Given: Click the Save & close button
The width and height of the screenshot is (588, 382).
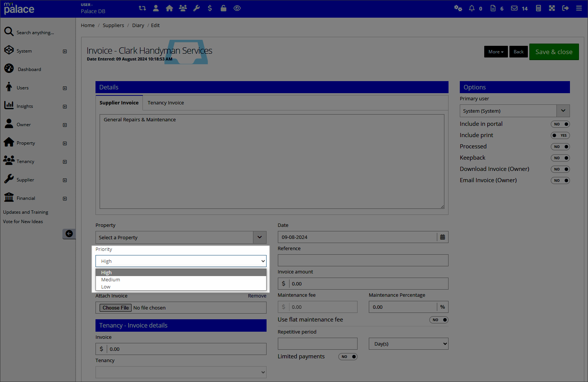Looking at the screenshot, I should (554, 51).
